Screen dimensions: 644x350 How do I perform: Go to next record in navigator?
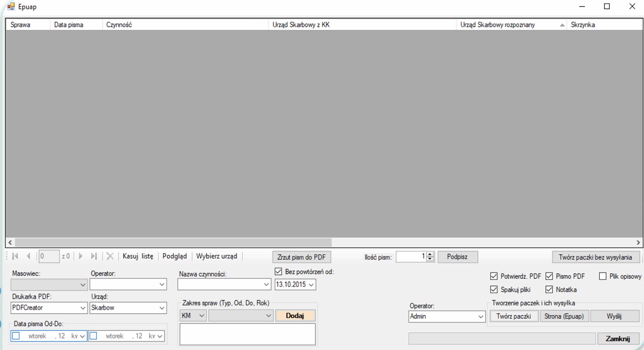[81, 256]
